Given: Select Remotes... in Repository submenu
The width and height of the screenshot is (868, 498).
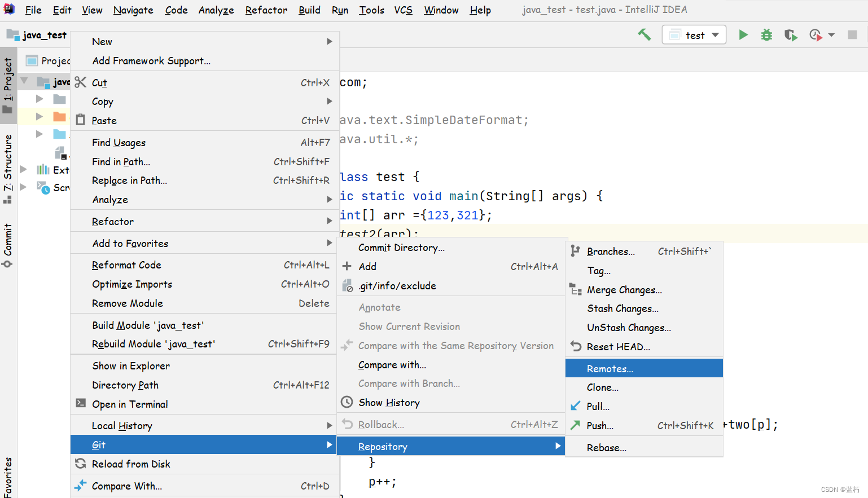Looking at the screenshot, I should pos(644,368).
